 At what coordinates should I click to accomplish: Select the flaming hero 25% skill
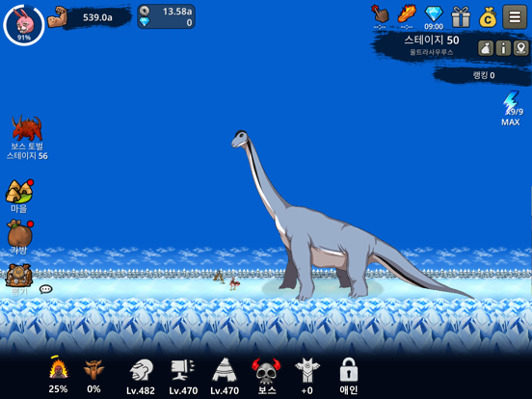click(59, 375)
